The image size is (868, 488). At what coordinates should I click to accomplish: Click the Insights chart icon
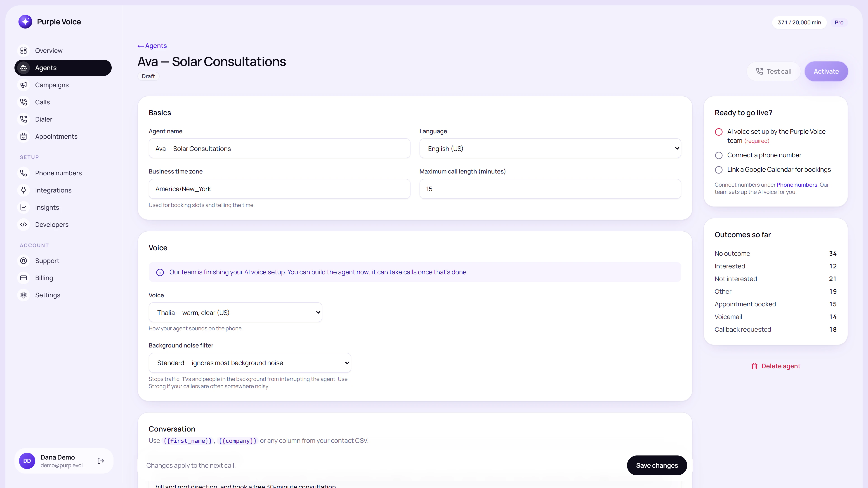tap(24, 207)
